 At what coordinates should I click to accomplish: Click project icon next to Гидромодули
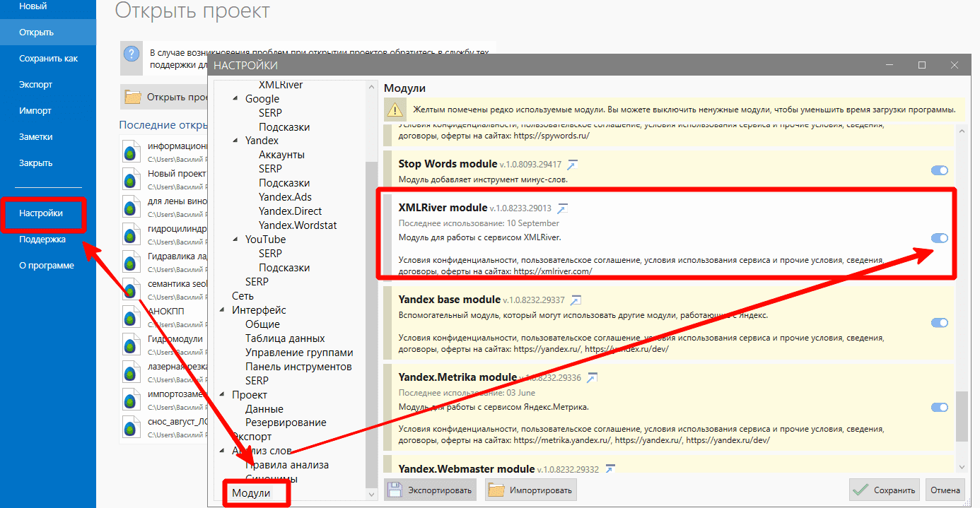click(131, 344)
